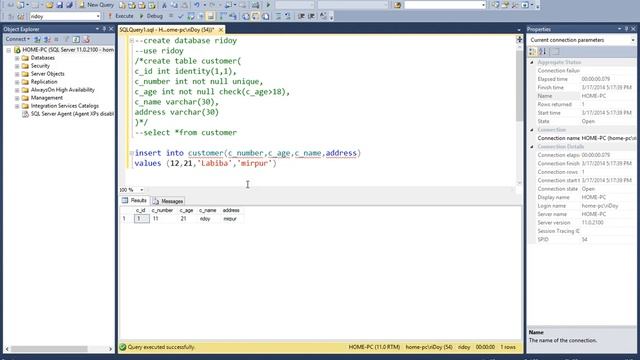Toggle Include Client Statistics icon
The image size is (640, 360).
[x=233, y=16]
